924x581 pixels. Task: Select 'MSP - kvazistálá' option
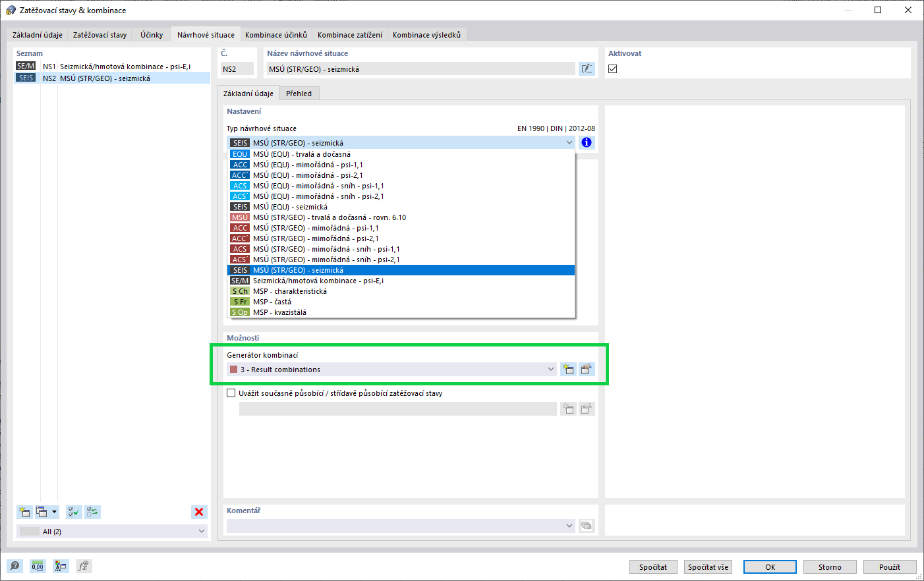(x=401, y=312)
